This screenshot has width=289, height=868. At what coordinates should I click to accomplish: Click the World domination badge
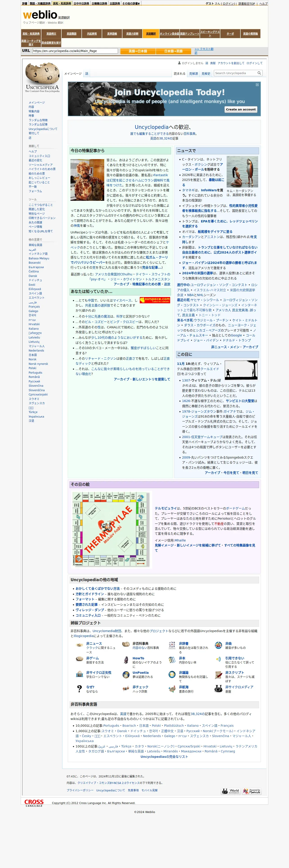pos(231,791)
